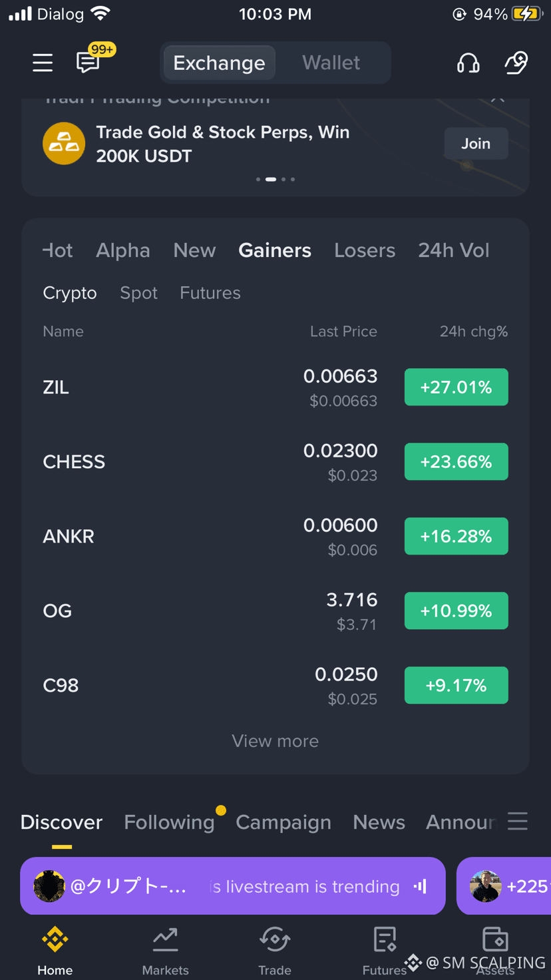
Task: Switch to the Losers tab
Action: click(365, 250)
